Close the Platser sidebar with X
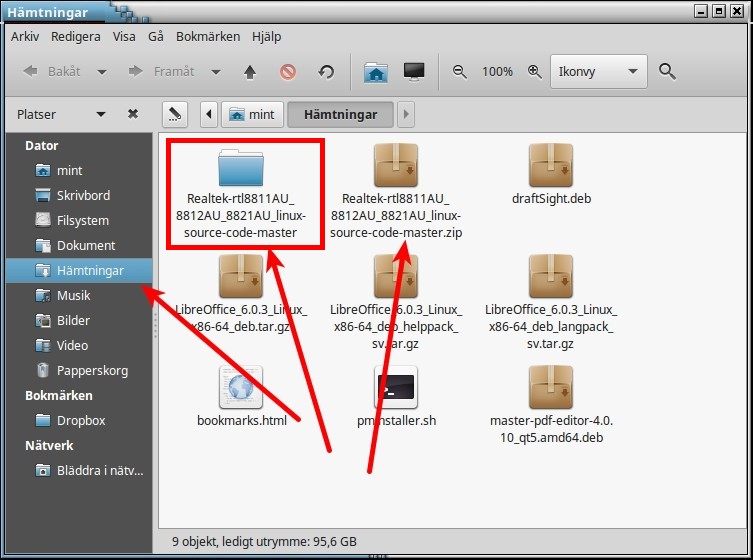The image size is (753, 560). point(132,114)
